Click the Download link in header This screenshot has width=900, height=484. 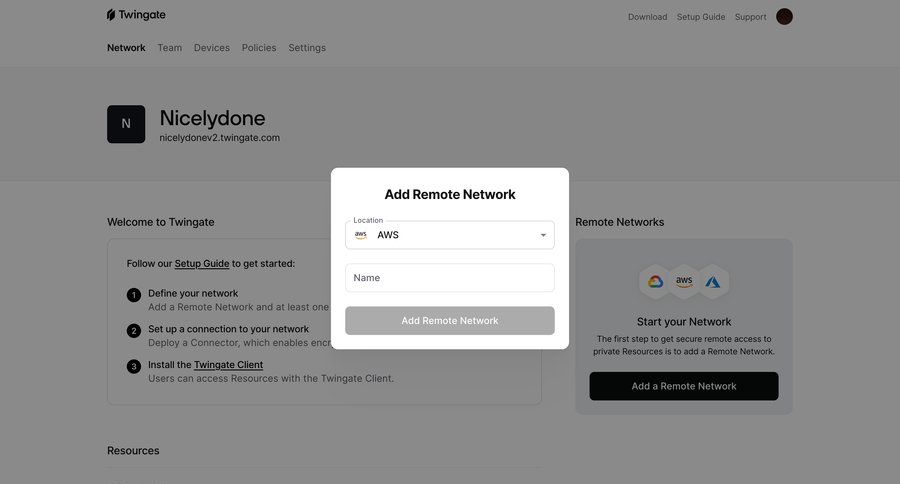pyautogui.click(x=647, y=17)
